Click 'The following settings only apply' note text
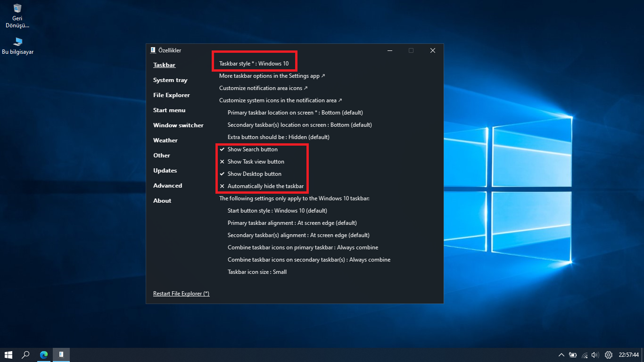 point(294,198)
